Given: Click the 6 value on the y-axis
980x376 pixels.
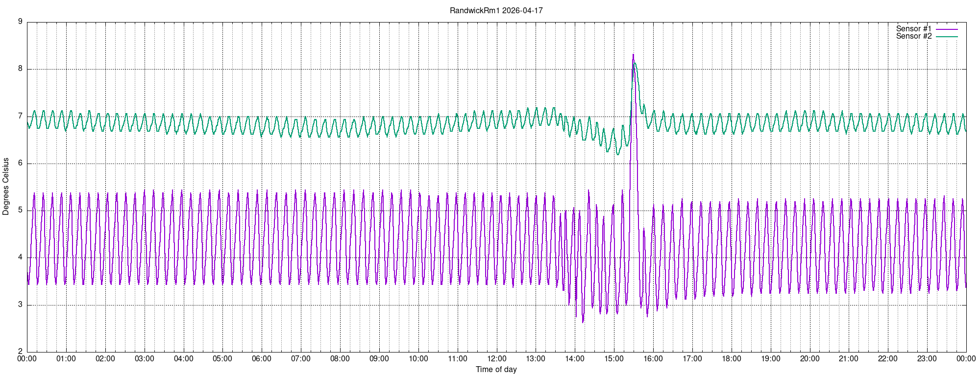Looking at the screenshot, I should click(20, 164).
